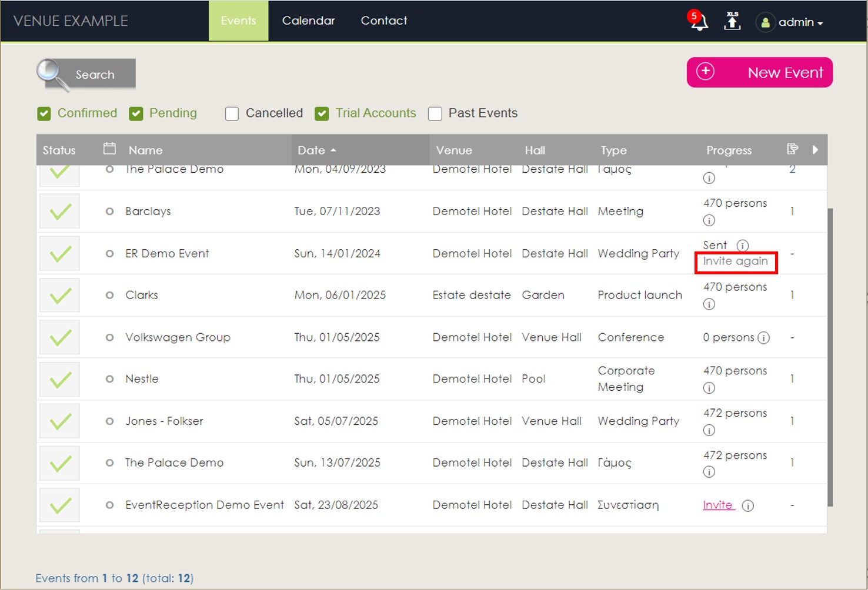Viewport: 868px width, 590px height.
Task: Click status checkmark for Nestle
Action: pos(60,380)
